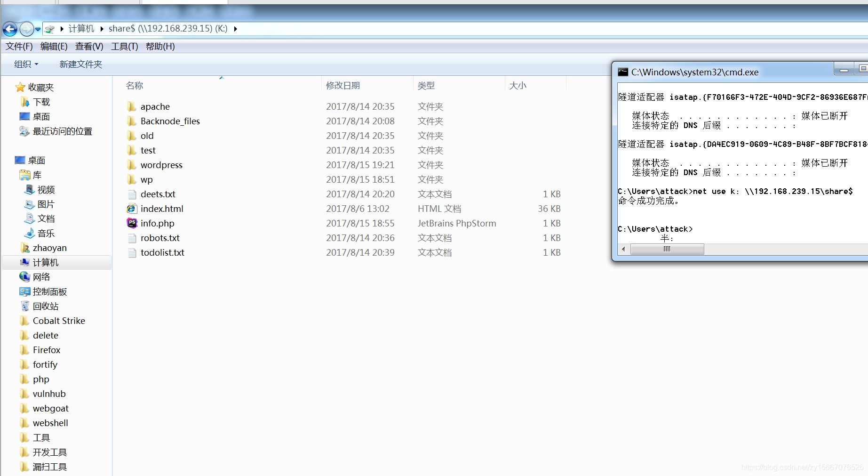Screen dimensions: 868x476
Task: Click the network drive icon in address bar
Action: (50, 29)
